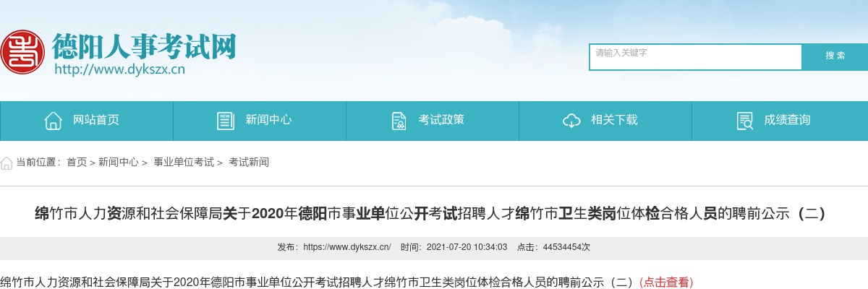Open the 网站首页 menu item

(87, 121)
